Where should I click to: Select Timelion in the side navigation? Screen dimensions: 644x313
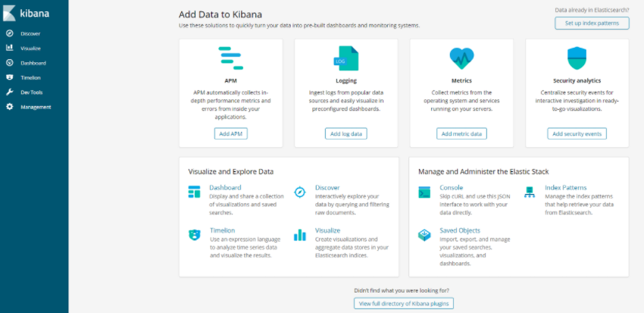(31, 77)
